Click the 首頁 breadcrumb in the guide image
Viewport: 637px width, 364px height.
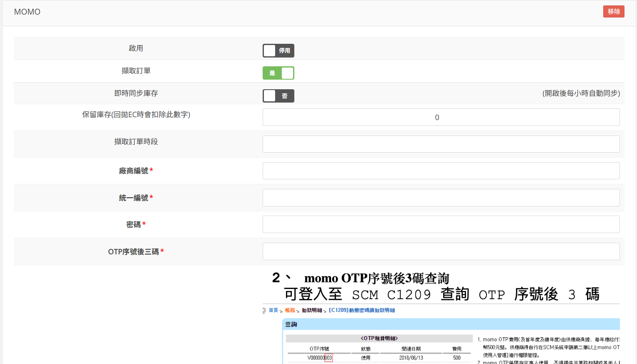tap(273, 310)
